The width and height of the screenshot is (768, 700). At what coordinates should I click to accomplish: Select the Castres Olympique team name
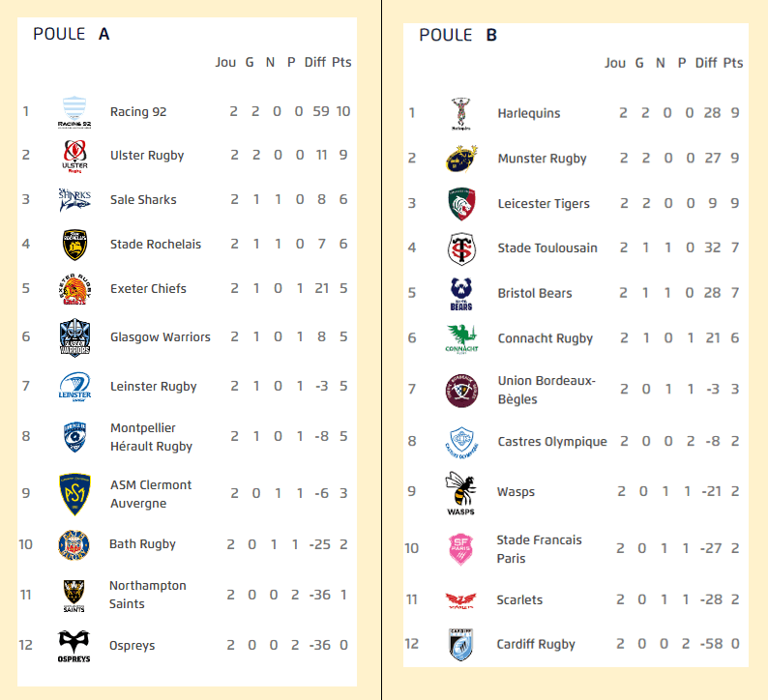(x=551, y=441)
